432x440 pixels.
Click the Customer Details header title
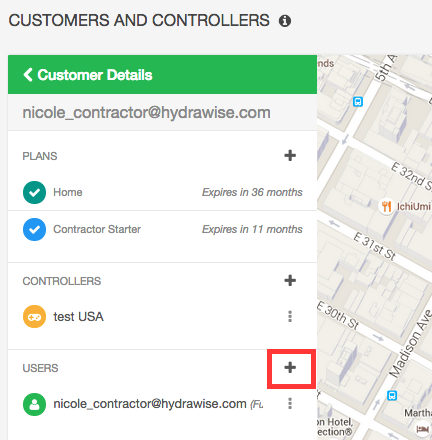95,75
